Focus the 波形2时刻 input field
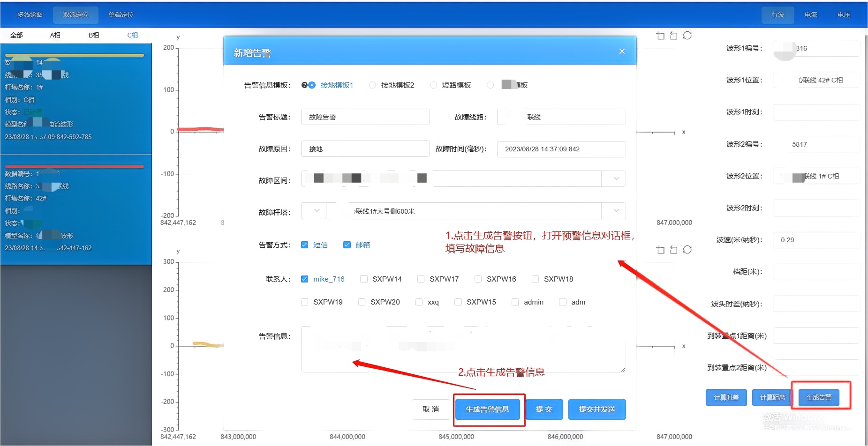This screenshot has width=868, height=446. [816, 208]
